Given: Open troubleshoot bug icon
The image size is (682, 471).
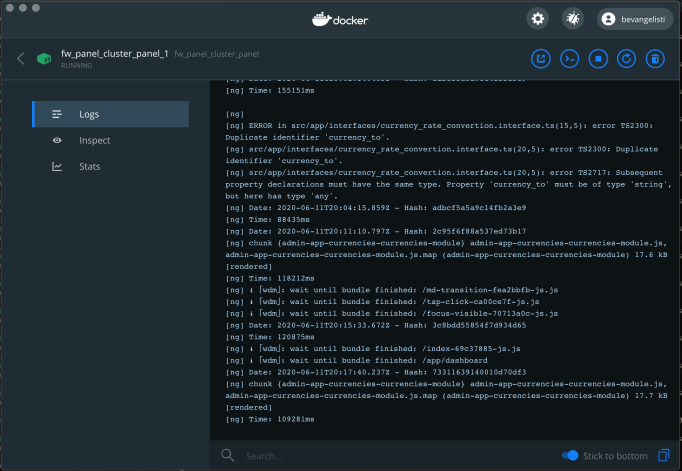Looking at the screenshot, I should [x=573, y=19].
